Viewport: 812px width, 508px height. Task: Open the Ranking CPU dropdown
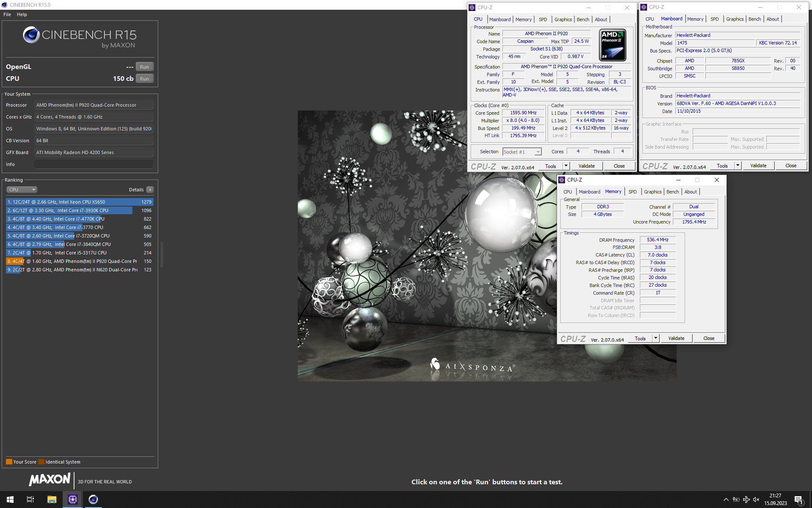coord(22,190)
